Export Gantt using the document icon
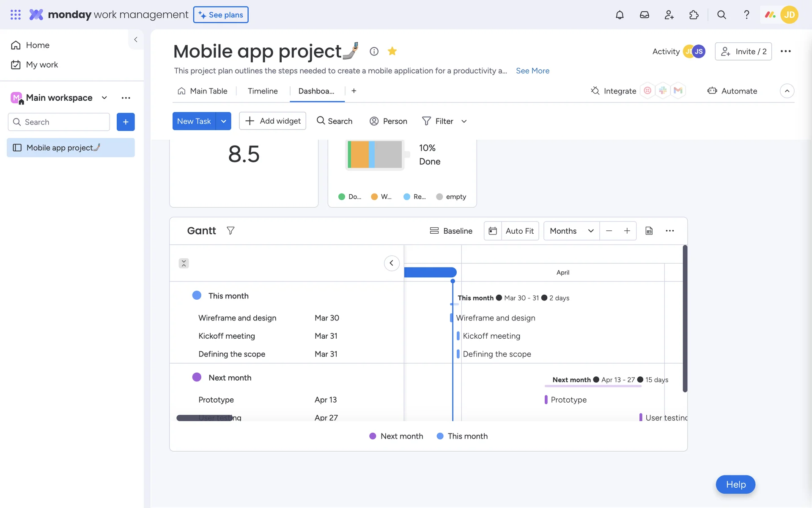Image resolution: width=812 pixels, height=508 pixels. tap(649, 231)
